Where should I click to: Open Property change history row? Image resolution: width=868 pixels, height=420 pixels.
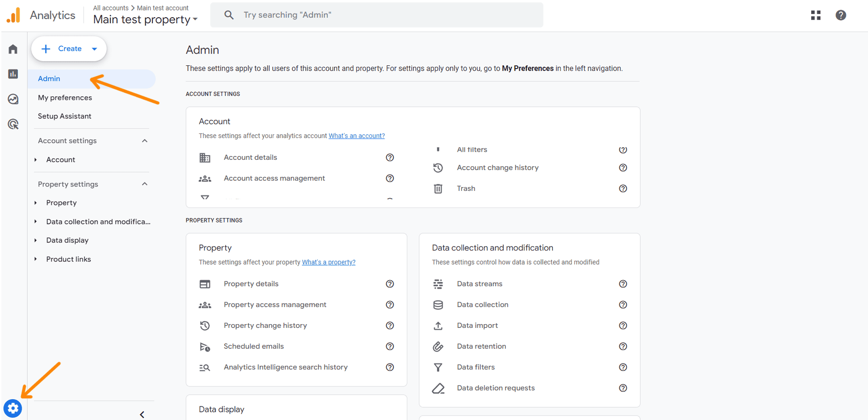pyautogui.click(x=296, y=326)
